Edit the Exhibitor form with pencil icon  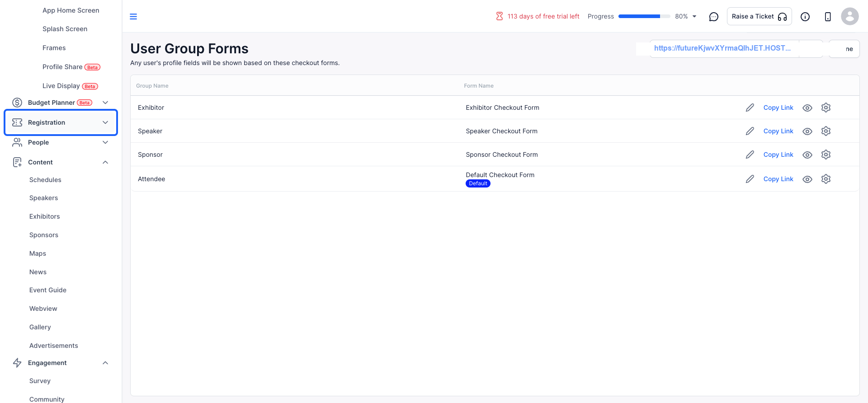pyautogui.click(x=750, y=108)
